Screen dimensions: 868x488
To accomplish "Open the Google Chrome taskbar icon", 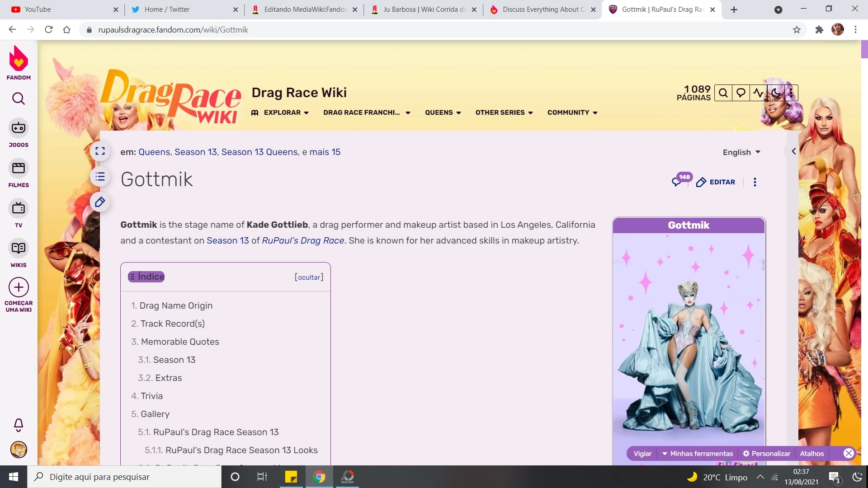I will 320,477.
